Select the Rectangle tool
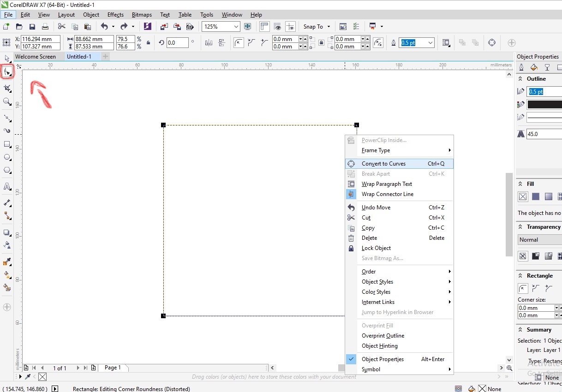Screen dimensions: 562x392 [x=7, y=144]
